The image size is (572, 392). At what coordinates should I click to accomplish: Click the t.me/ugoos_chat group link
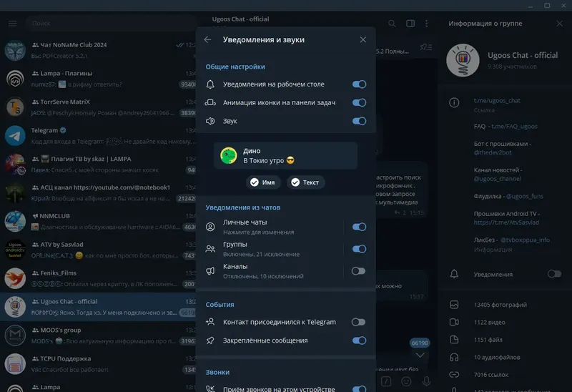pyautogui.click(x=497, y=101)
